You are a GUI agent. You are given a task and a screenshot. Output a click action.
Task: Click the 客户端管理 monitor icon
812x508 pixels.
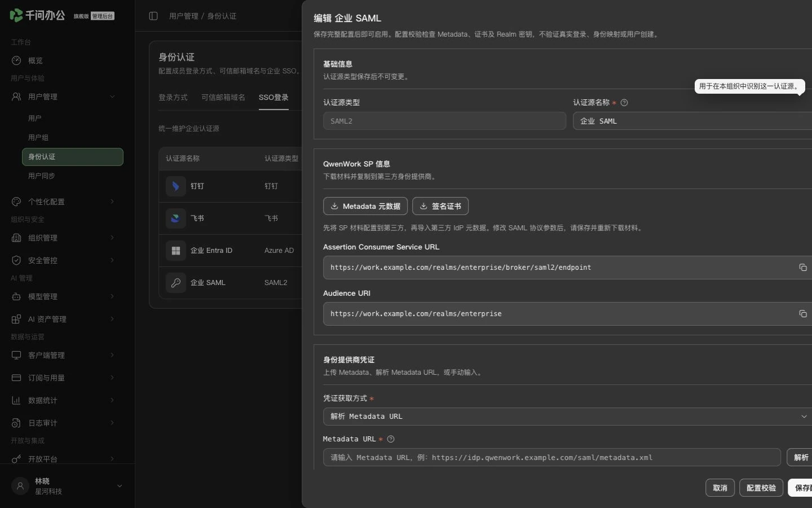[16, 355]
